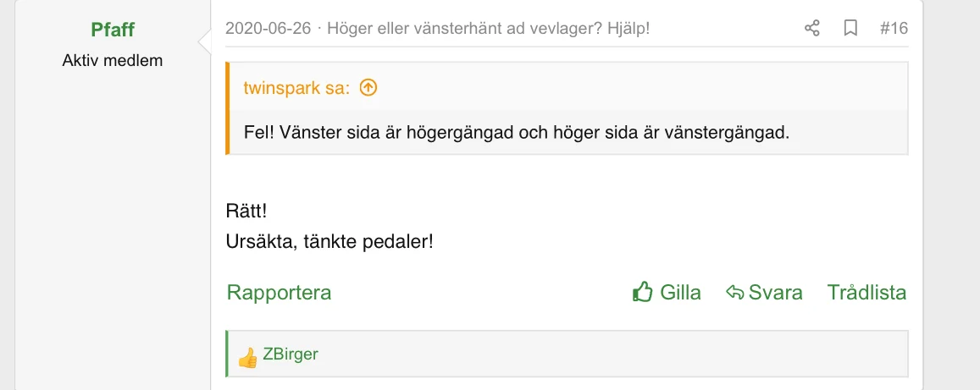980x390 pixels.
Task: Open Pfaff's user profile
Action: [113, 30]
